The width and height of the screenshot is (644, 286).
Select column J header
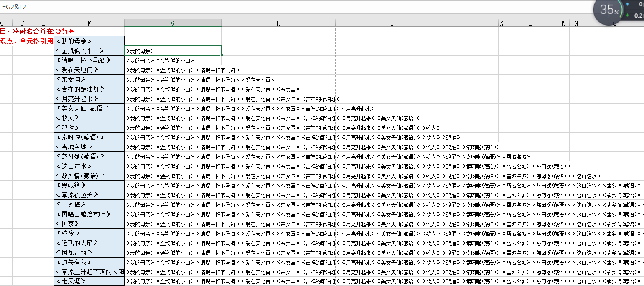473,23
